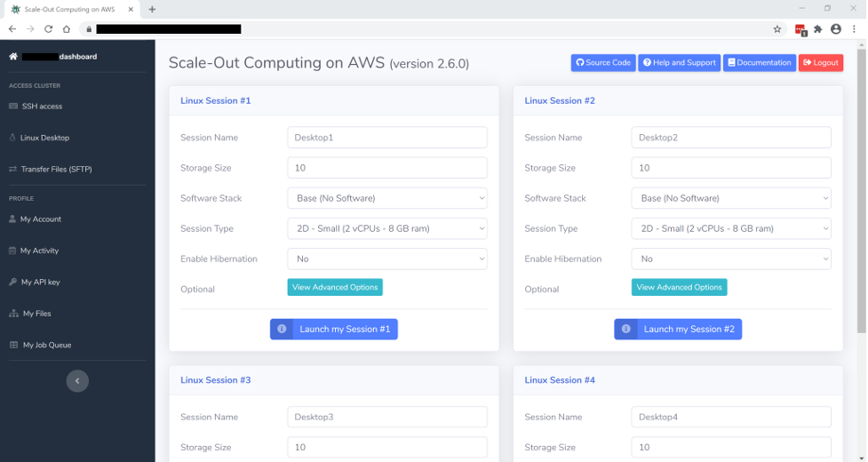Reload the page with the refresh icon
Viewport: 868px width, 462px height.
click(x=48, y=28)
